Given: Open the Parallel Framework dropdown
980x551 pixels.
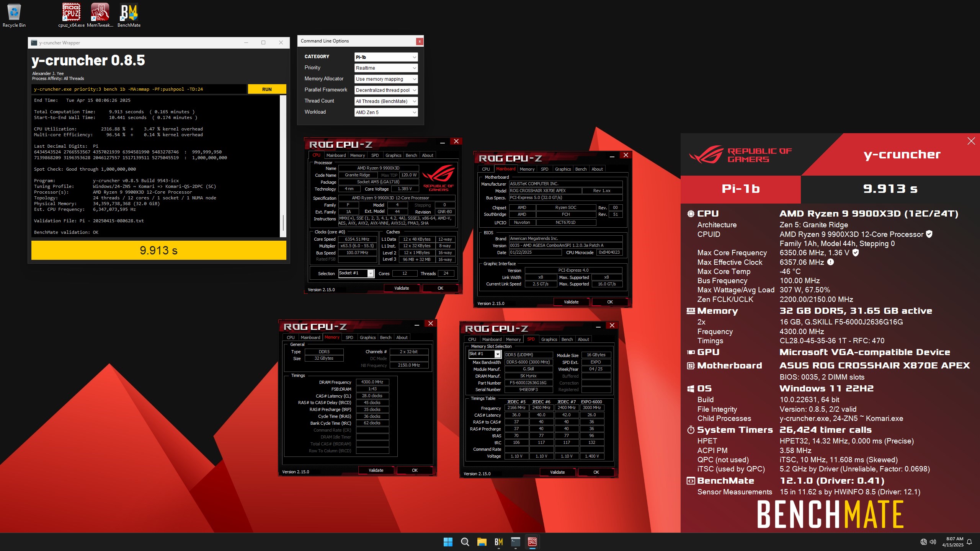Looking at the screenshot, I should 386,90.
